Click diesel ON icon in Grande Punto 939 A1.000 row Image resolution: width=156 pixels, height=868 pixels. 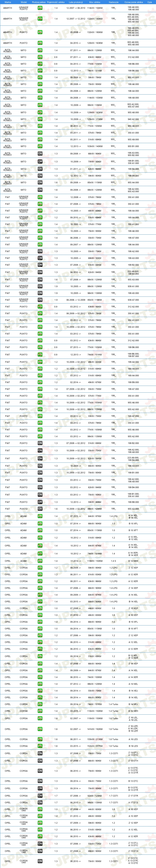tap(40, 286)
